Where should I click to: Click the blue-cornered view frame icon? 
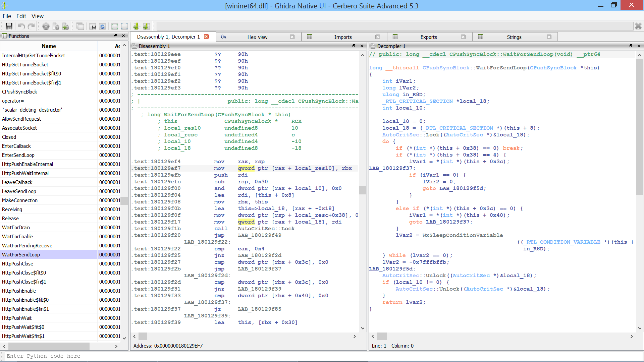[x=124, y=26]
